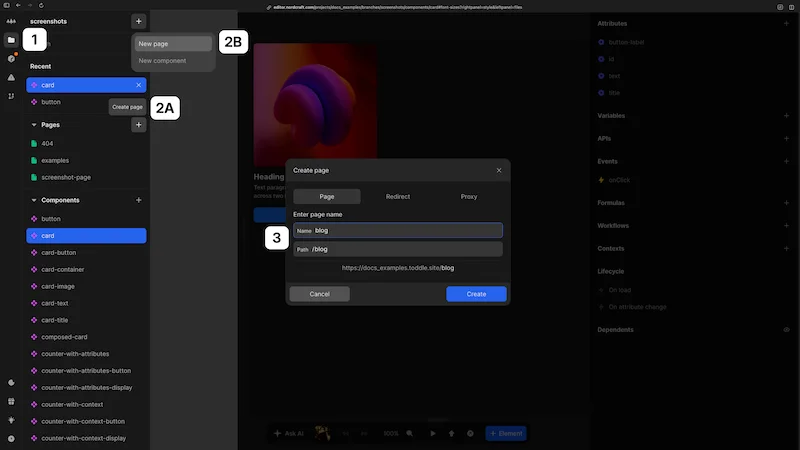Click the zoom magnifier icon in bottom toolbar
This screenshot has height=450, width=800.
click(410, 434)
